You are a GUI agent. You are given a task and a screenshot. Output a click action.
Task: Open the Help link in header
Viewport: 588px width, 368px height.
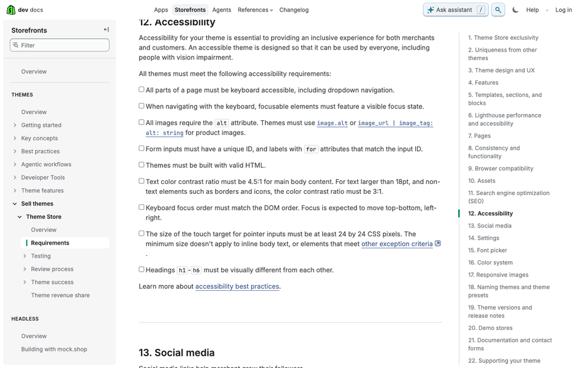[532, 10]
